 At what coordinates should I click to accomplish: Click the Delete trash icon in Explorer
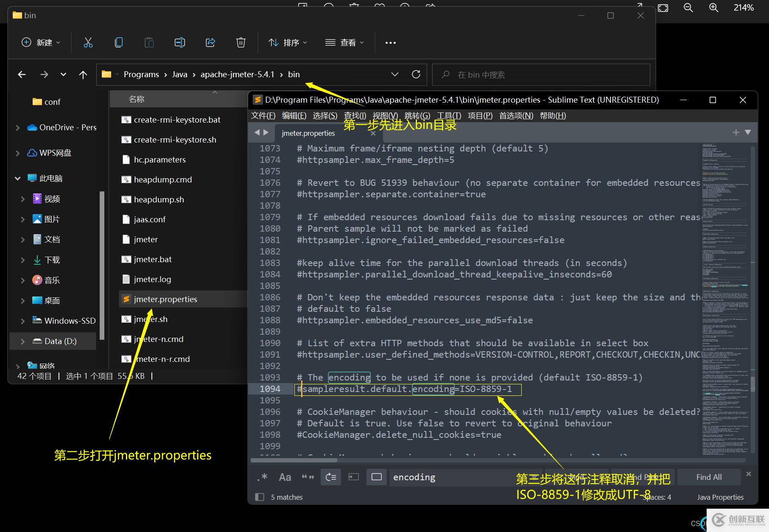(240, 42)
